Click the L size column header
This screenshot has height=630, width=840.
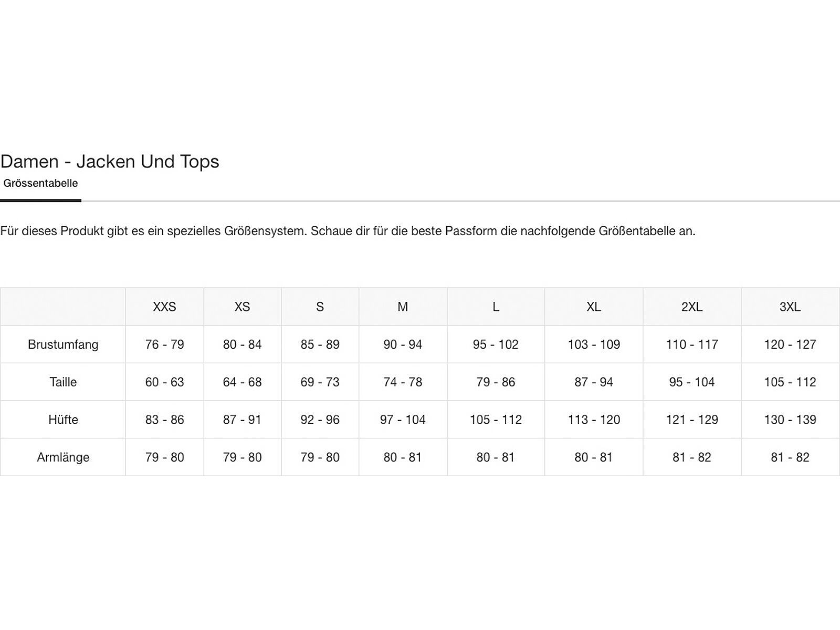click(496, 307)
